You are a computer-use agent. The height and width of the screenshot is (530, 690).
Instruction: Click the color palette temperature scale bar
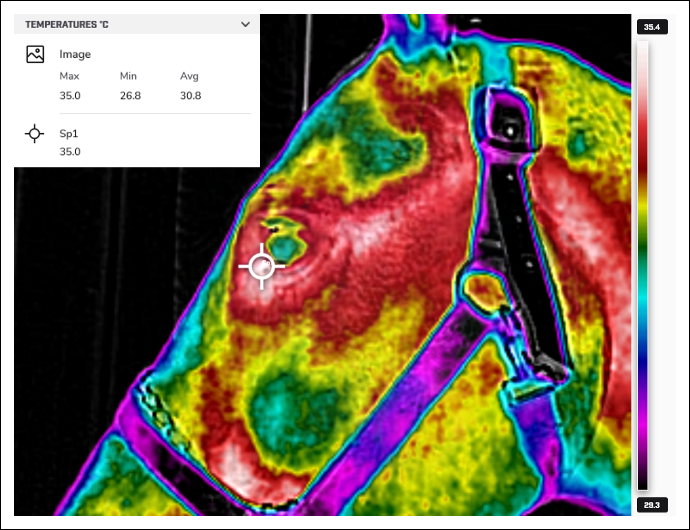[643, 265]
